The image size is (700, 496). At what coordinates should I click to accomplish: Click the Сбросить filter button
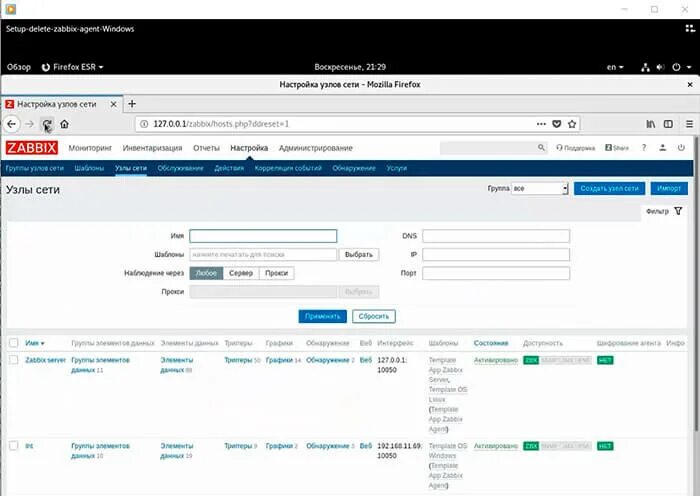tap(374, 316)
